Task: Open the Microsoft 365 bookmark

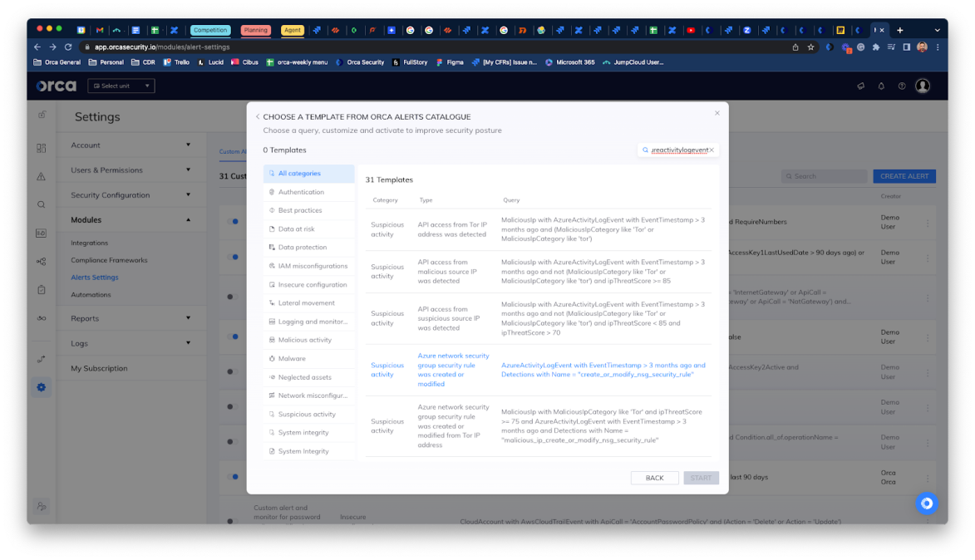Action: click(569, 62)
